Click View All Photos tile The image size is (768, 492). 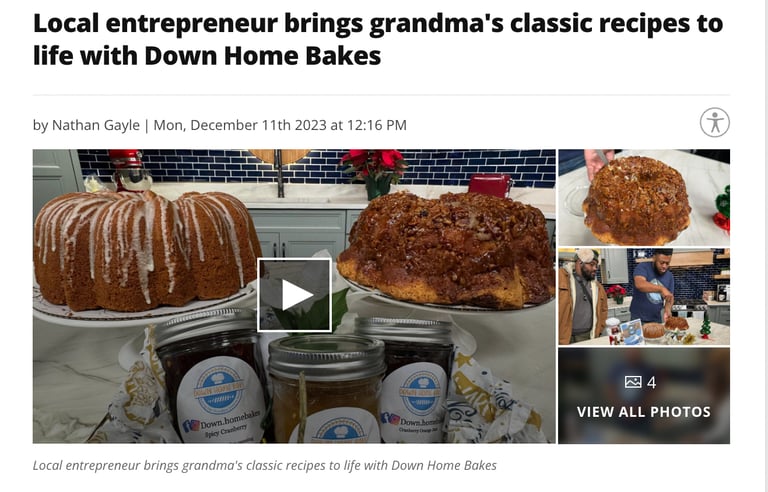click(x=644, y=396)
